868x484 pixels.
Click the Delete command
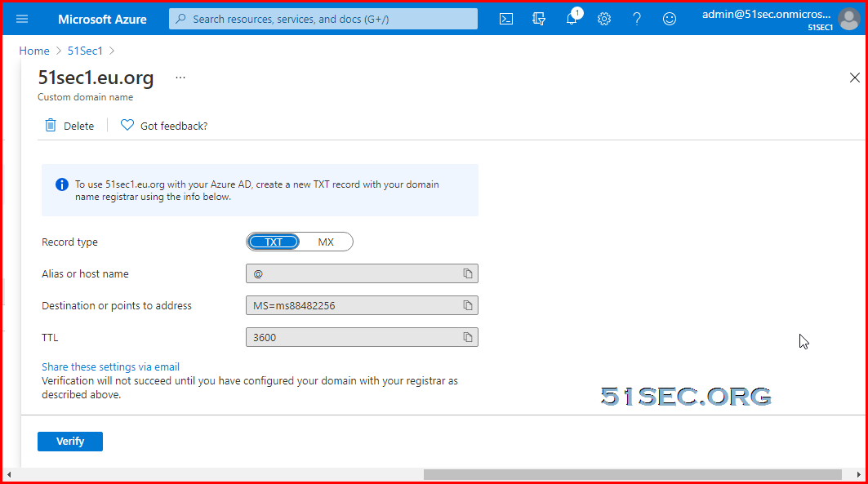coord(69,126)
